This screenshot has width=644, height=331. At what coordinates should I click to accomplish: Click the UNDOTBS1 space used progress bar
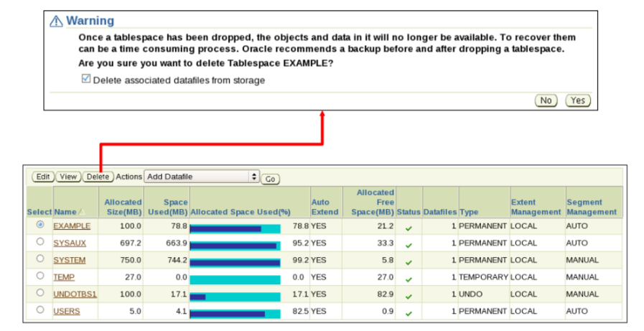point(235,297)
